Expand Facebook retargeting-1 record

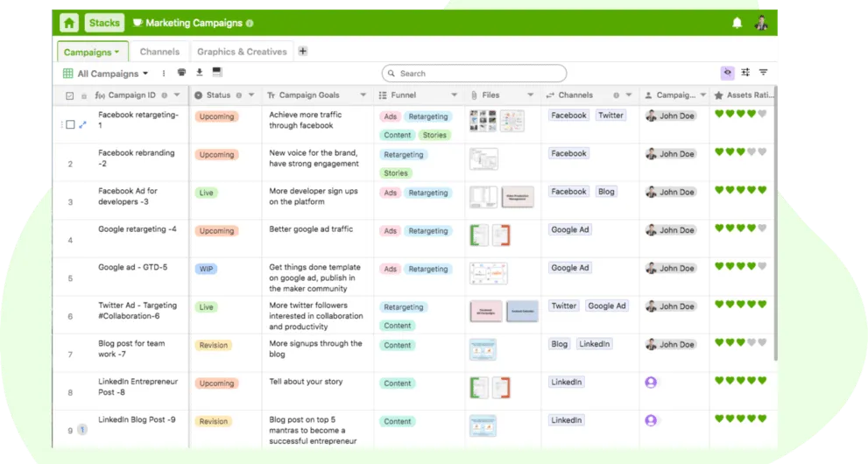click(83, 125)
